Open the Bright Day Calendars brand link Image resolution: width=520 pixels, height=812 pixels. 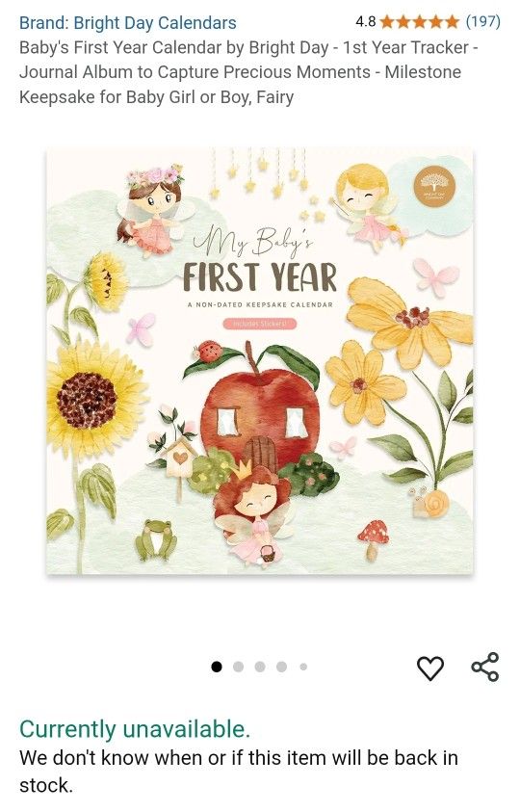(x=127, y=23)
